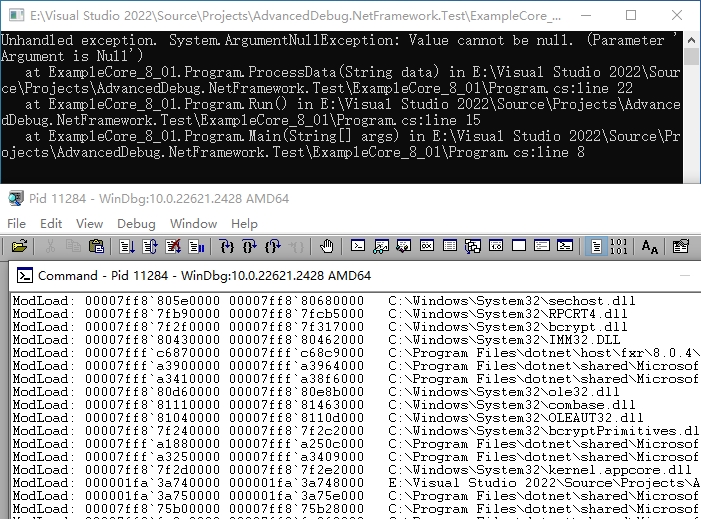Click the Go (continue execution) toolbar icon

pyautogui.click(x=127, y=246)
